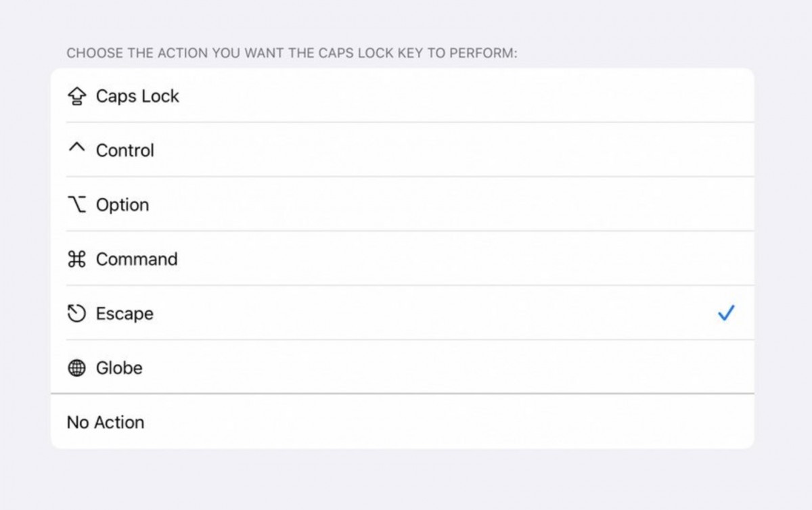Click the Escape circular arrow icon
Viewport: 812px width, 510px height.
(x=77, y=314)
